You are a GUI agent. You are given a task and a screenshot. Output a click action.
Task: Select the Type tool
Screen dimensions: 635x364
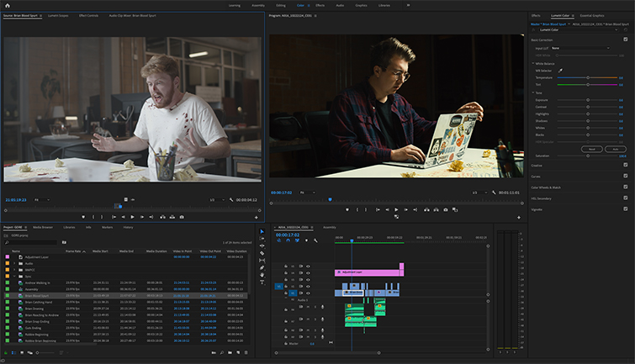(x=262, y=282)
